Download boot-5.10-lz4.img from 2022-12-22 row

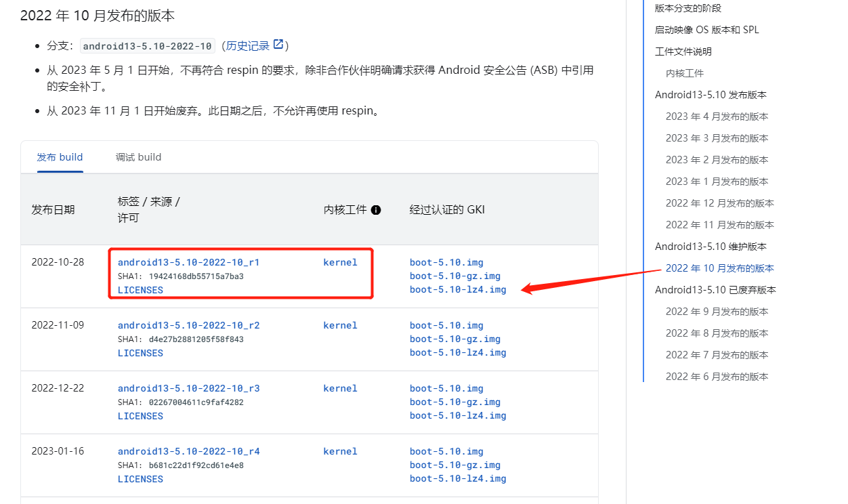pos(458,415)
